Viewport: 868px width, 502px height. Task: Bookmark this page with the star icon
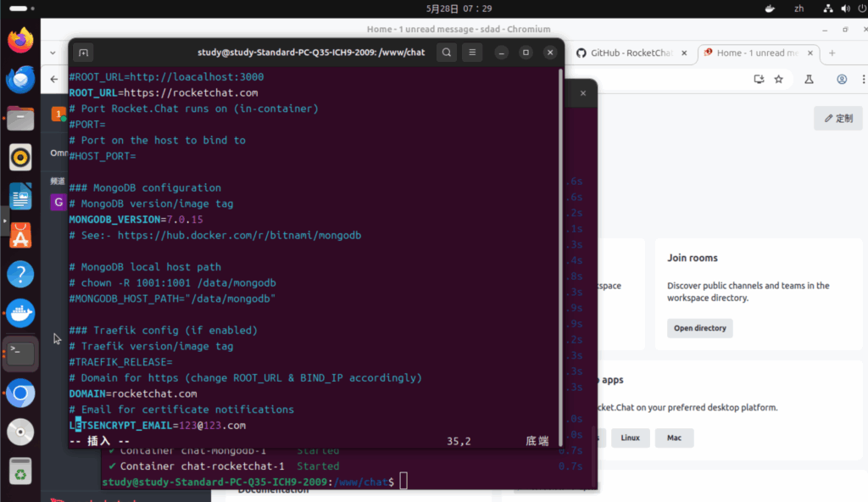(779, 79)
